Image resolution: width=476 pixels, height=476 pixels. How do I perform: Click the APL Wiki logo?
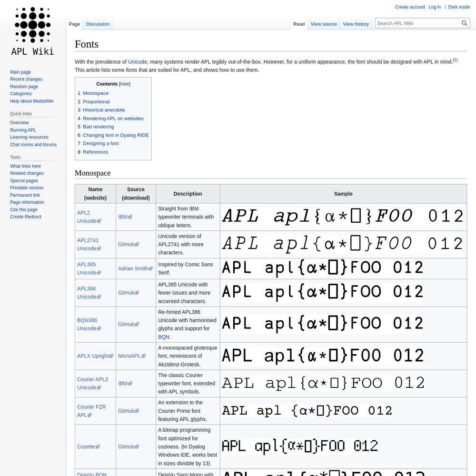32,31
